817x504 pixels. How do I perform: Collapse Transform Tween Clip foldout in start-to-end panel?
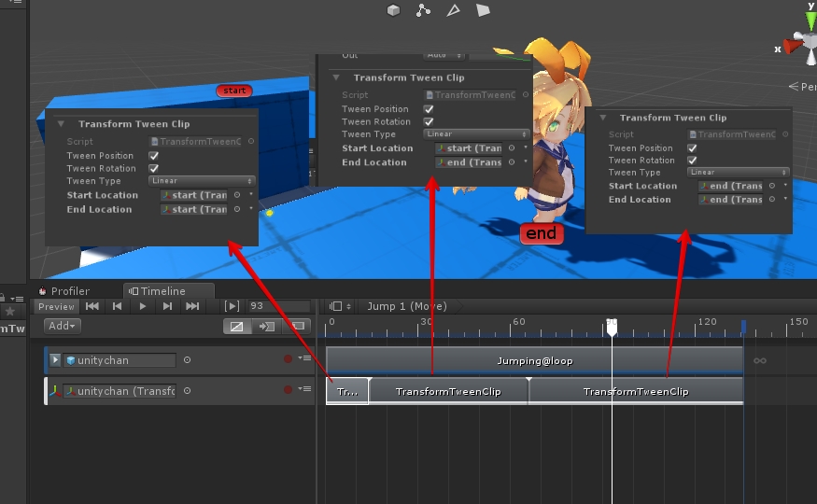click(x=336, y=77)
